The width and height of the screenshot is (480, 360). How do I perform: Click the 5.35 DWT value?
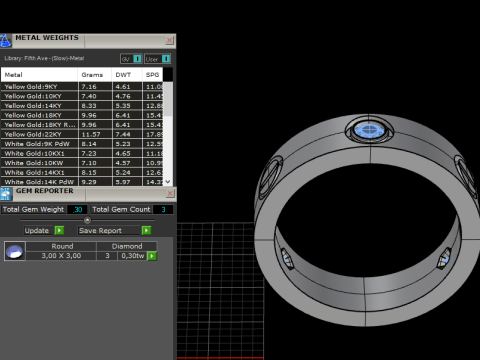click(123, 106)
